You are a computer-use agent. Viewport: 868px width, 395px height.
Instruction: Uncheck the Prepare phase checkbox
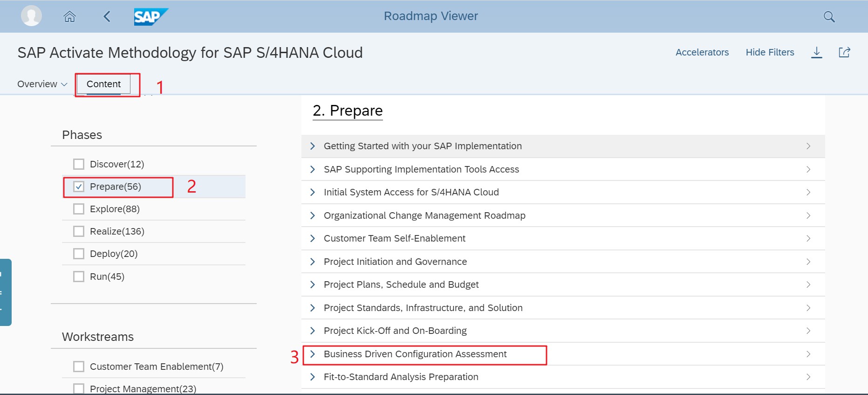pyautogui.click(x=79, y=187)
